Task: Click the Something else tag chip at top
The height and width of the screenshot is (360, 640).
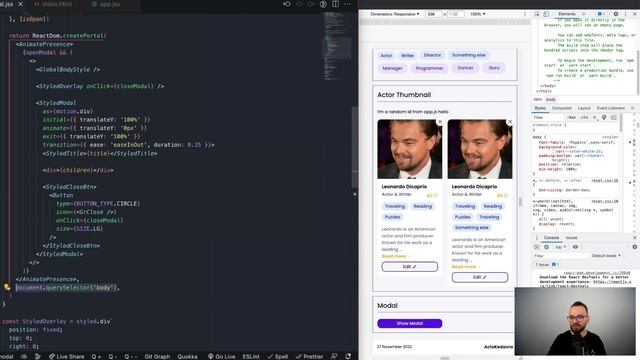Action: pos(469,55)
